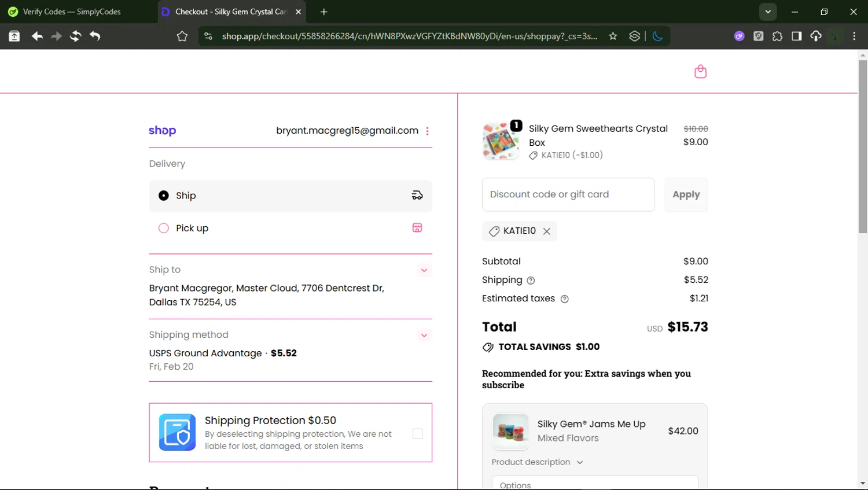Screen dimensions: 868x490
Task: Click the email bryant.macgreg15@gmail.com
Action: [x=347, y=131]
